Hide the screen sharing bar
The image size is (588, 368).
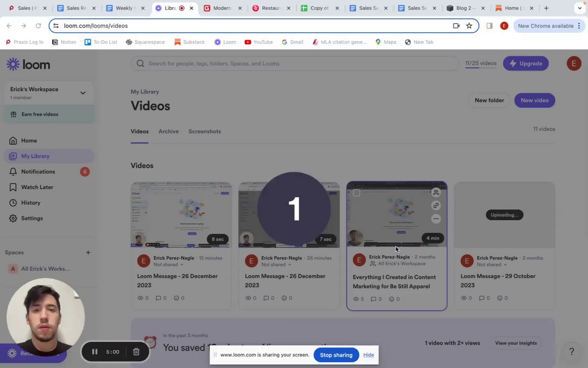click(x=368, y=355)
